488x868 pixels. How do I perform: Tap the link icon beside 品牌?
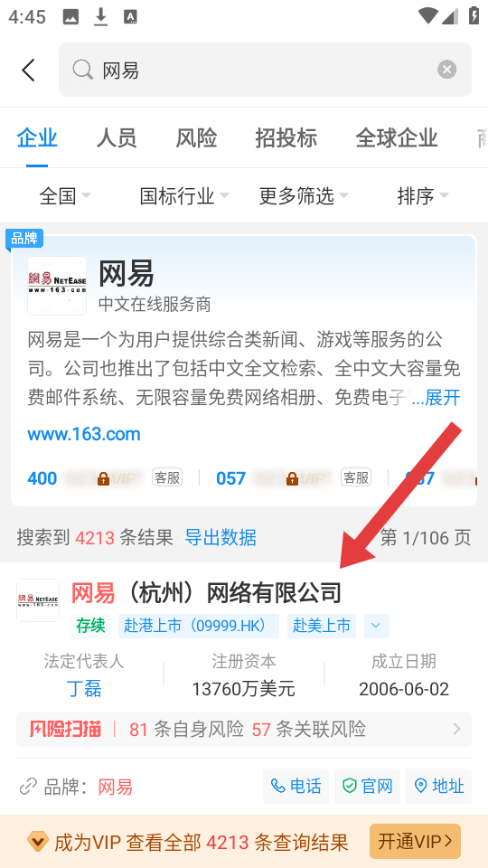click(x=28, y=787)
